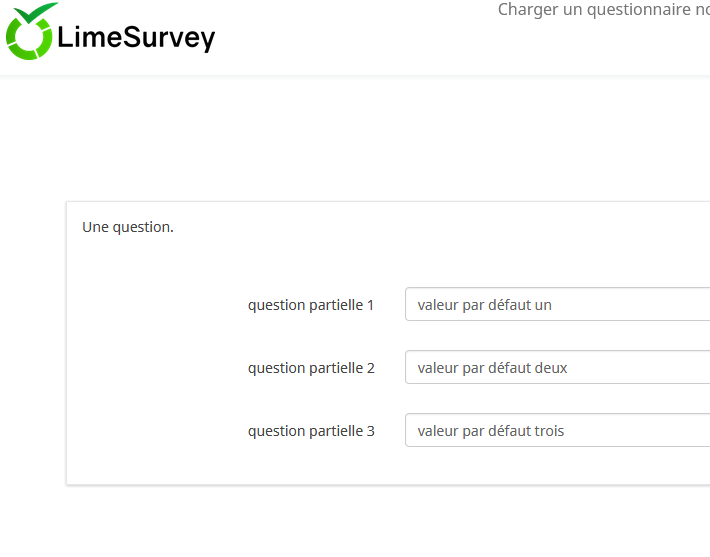Click empty header space between logo and link

(350, 40)
